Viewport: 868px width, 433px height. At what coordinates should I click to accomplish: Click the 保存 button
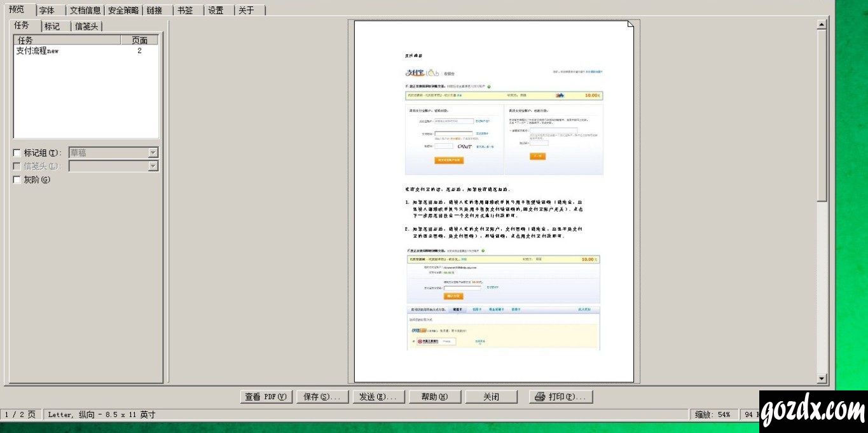(322, 397)
